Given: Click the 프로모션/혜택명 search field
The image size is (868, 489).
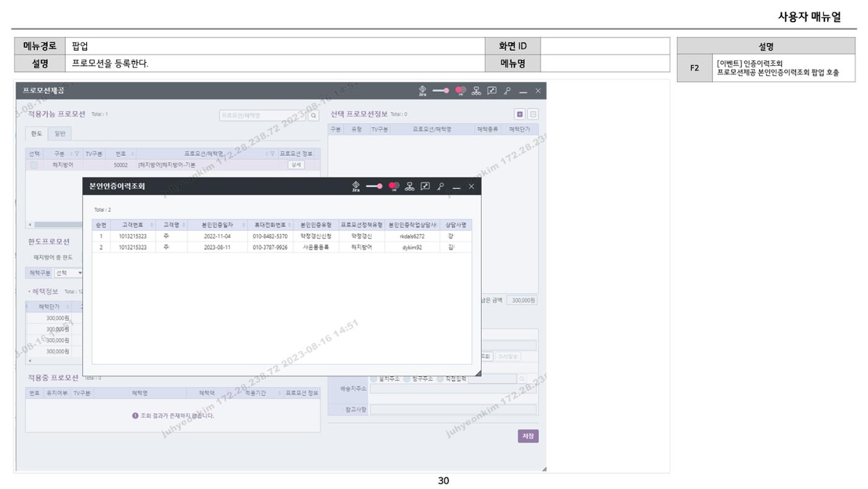Looking at the screenshot, I should (x=263, y=115).
